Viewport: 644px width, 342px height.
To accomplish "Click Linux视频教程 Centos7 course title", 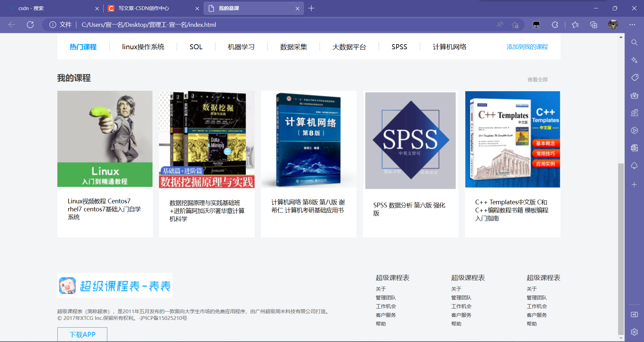I will 104,209.
